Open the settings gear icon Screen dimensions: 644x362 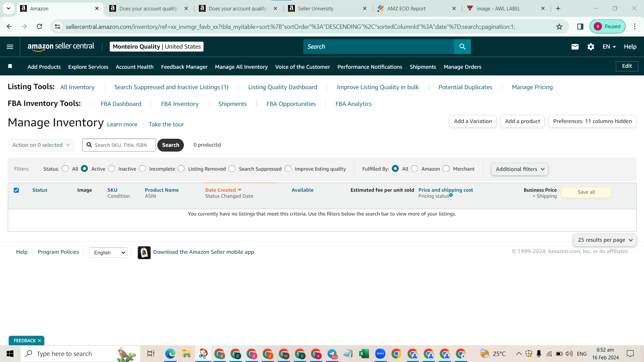coord(591,47)
